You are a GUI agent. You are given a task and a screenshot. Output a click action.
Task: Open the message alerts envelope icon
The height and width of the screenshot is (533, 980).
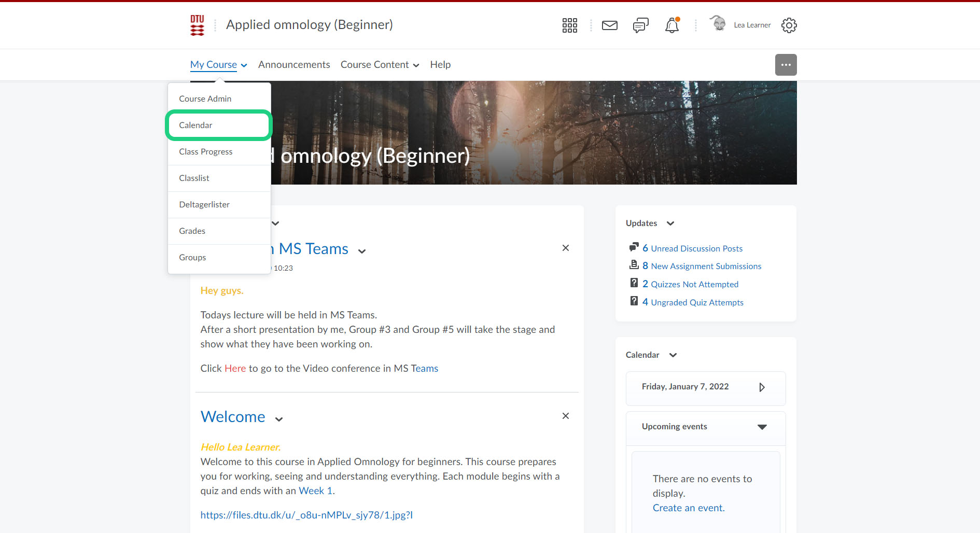point(609,25)
